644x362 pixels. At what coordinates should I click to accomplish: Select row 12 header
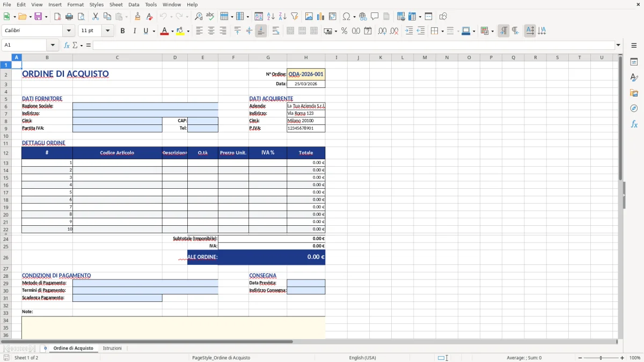(x=6, y=153)
